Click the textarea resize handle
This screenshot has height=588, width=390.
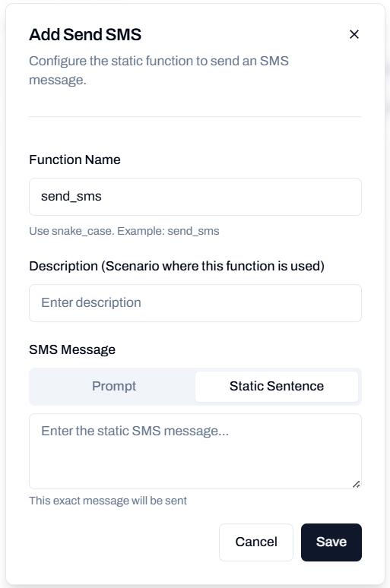point(357,484)
